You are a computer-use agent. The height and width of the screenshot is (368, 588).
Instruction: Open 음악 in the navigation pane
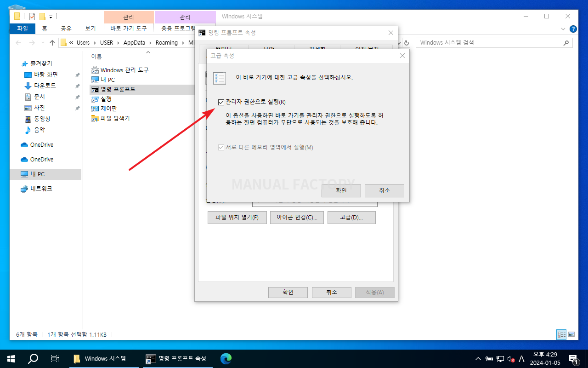(x=40, y=130)
